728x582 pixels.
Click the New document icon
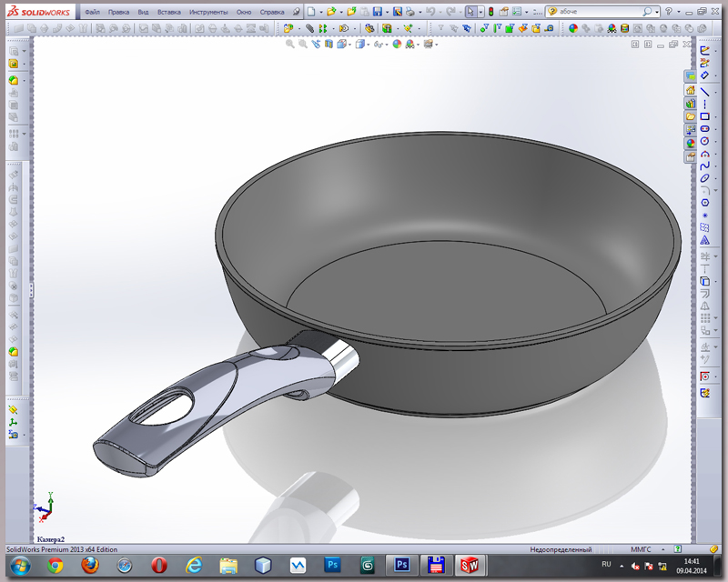[x=311, y=12]
